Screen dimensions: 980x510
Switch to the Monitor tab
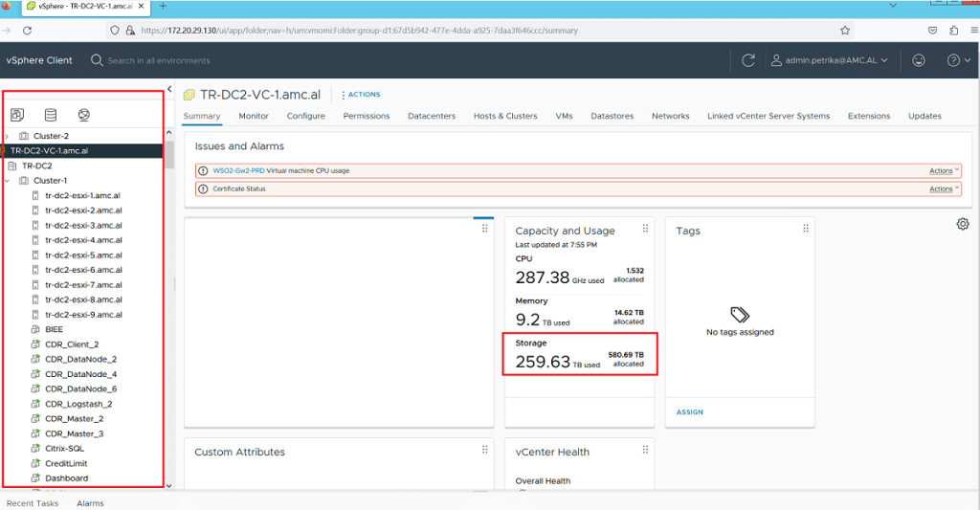254,116
